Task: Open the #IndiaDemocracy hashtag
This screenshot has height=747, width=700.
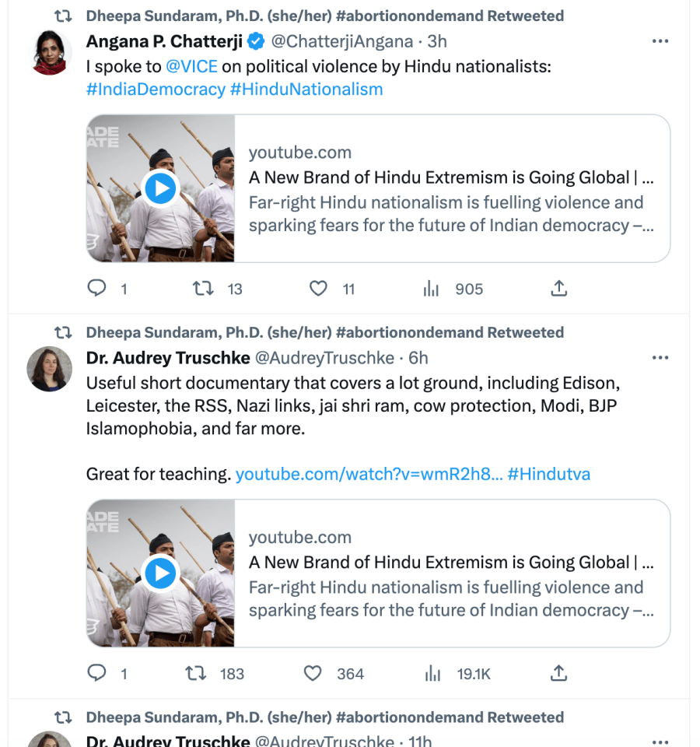Action: pos(156,89)
